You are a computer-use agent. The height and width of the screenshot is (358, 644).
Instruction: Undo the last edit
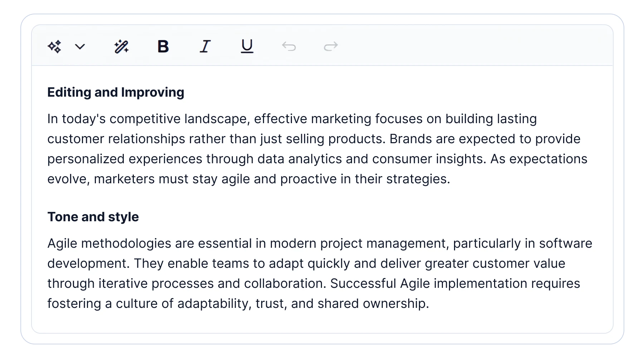(x=289, y=46)
